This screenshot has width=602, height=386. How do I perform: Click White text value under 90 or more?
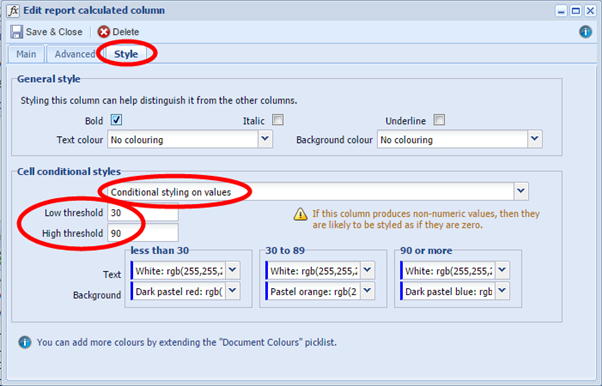point(448,271)
